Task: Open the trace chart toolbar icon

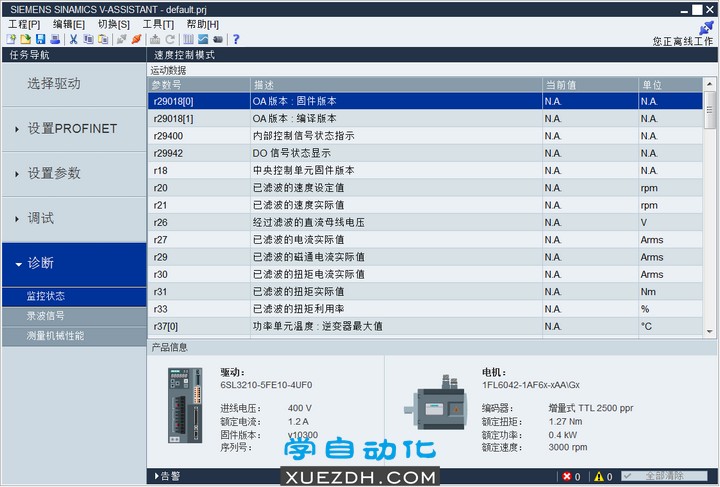Action: (x=203, y=39)
